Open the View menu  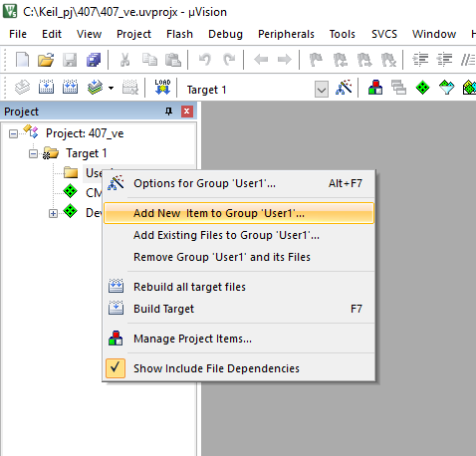pyautogui.click(x=89, y=34)
